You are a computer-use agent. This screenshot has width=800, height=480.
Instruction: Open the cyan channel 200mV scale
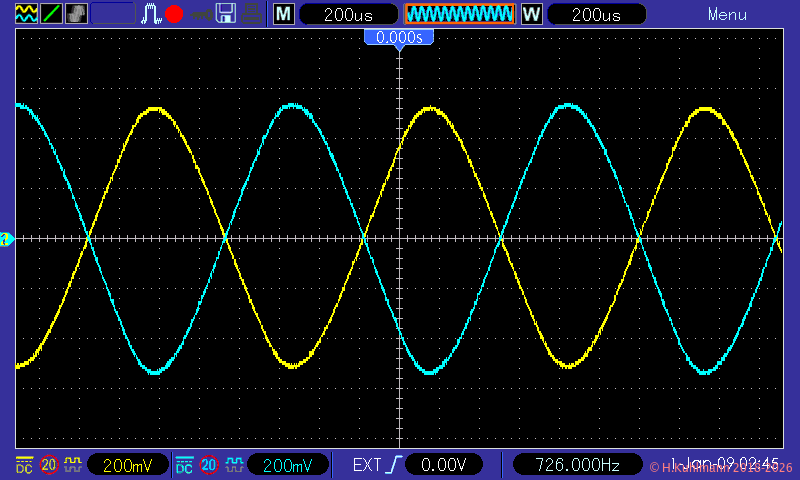[x=288, y=465]
